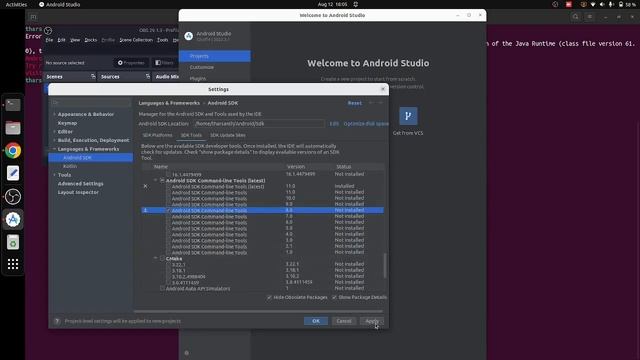
Task: Click the Android SDK Location path field
Action: (x=259, y=124)
